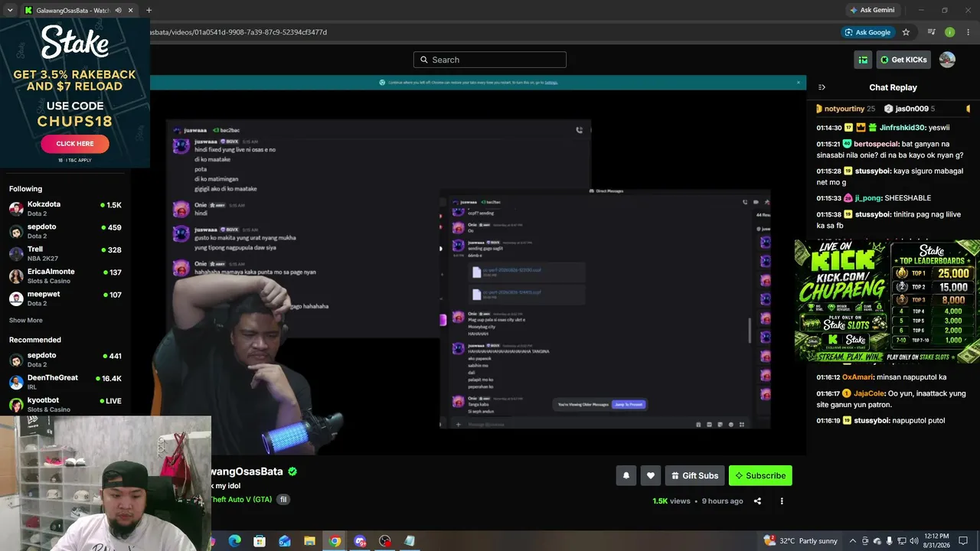The width and height of the screenshot is (980, 551).
Task: Open the weather widget showing 32°C
Action: [801, 541]
